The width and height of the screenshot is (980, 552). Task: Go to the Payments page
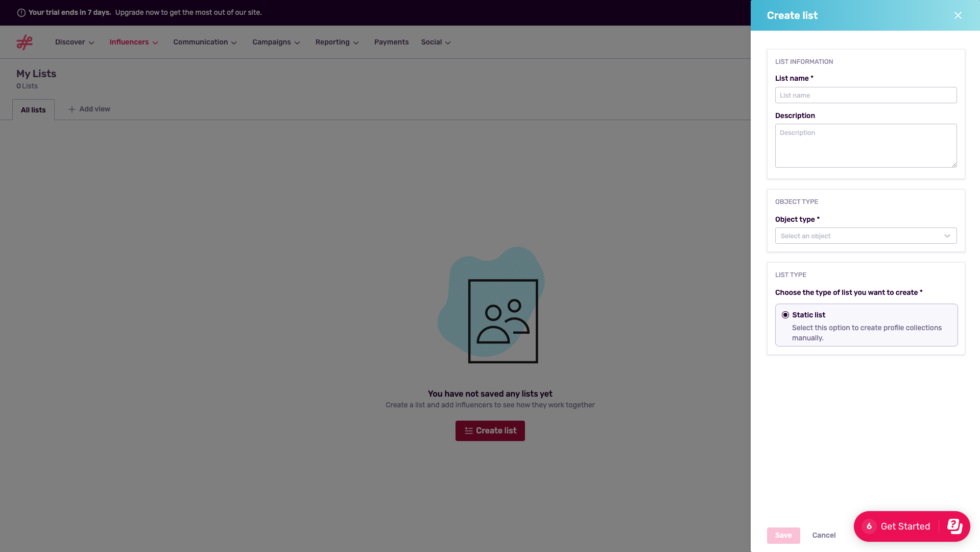[x=391, y=42]
